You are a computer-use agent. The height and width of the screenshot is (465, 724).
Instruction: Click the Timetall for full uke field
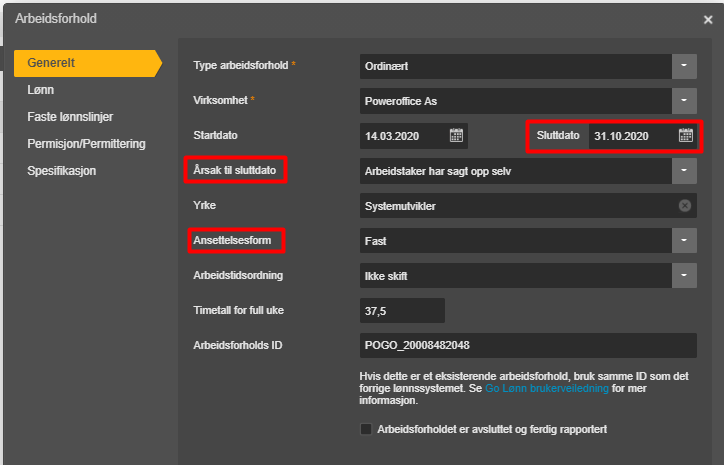click(x=402, y=311)
